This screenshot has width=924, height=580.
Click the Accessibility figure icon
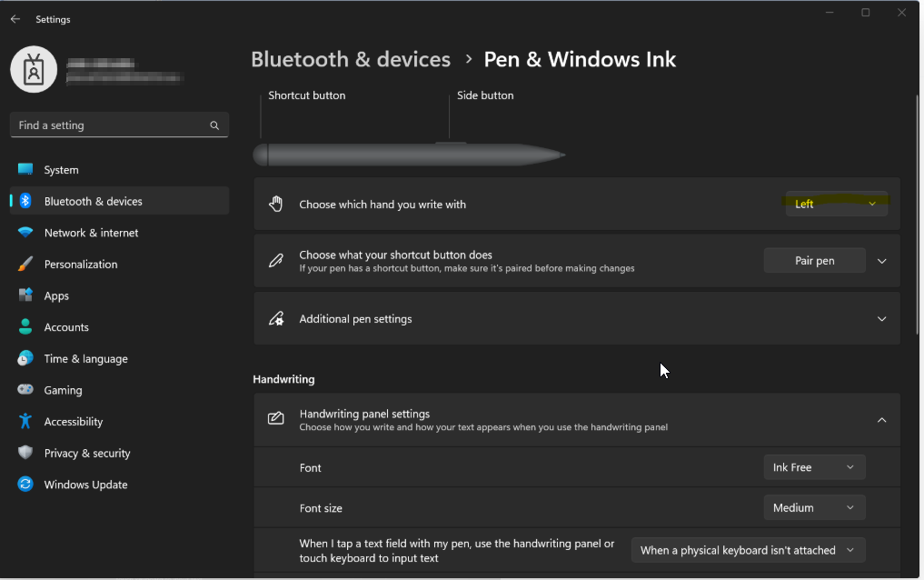(25, 421)
